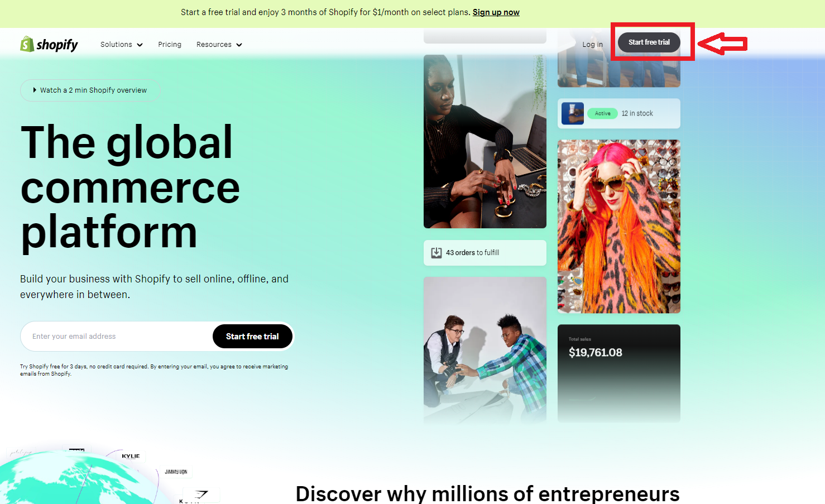Expand the Resources dropdown menu
Viewport: 825px width, 504px height.
pyautogui.click(x=219, y=45)
